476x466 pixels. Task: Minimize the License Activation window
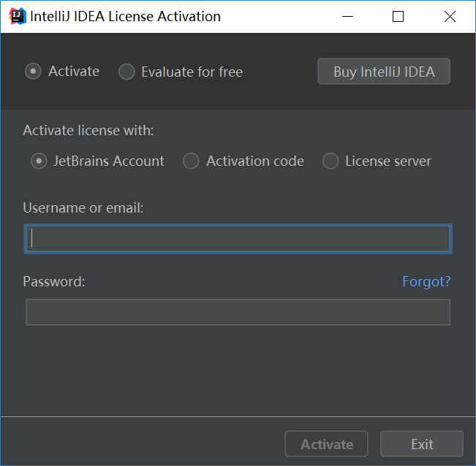tap(347, 16)
